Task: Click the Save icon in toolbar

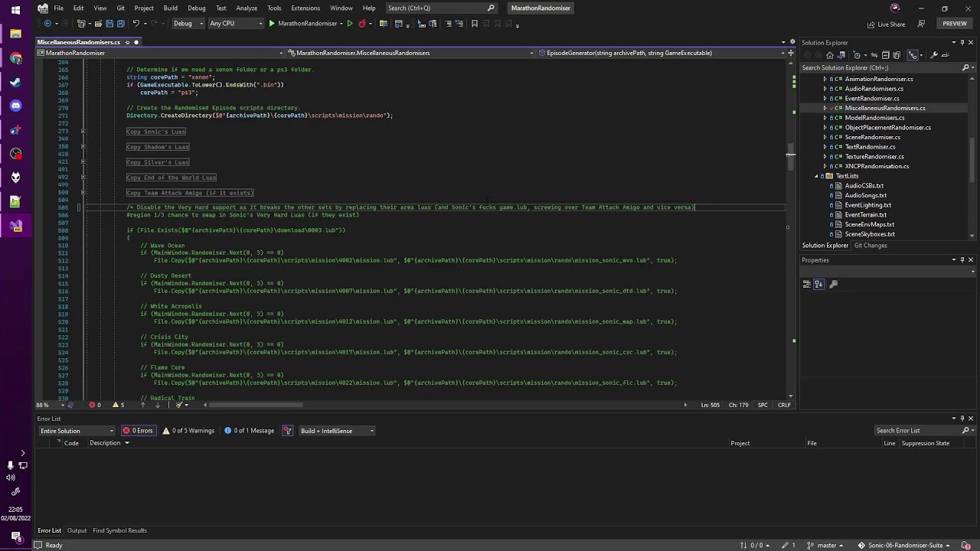Action: pyautogui.click(x=109, y=24)
